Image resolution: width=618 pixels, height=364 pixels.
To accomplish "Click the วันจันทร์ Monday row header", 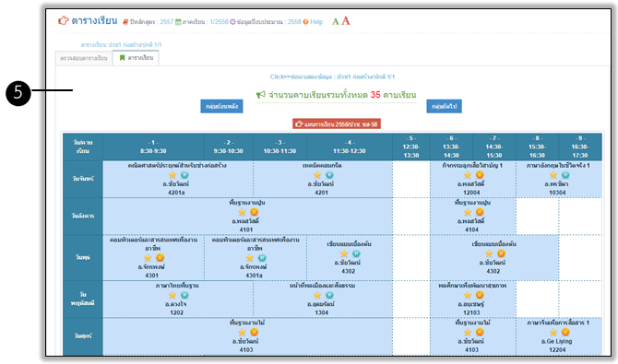I will pos(83,179).
